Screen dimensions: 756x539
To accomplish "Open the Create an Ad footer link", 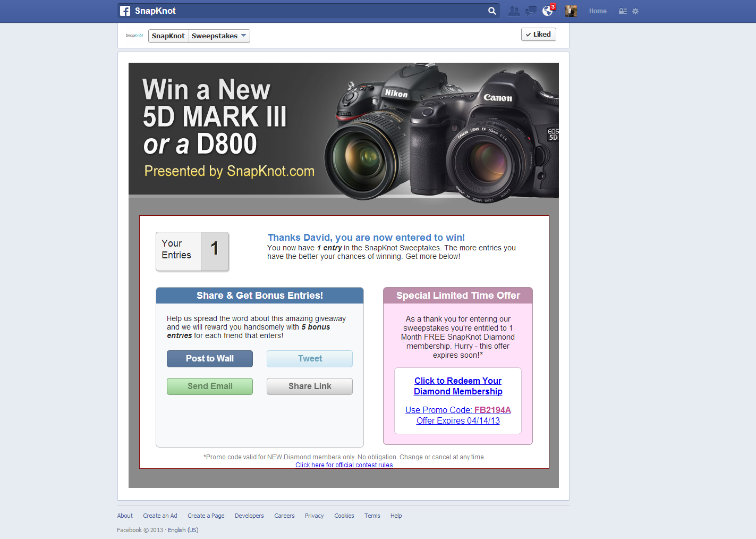I will click(x=160, y=516).
